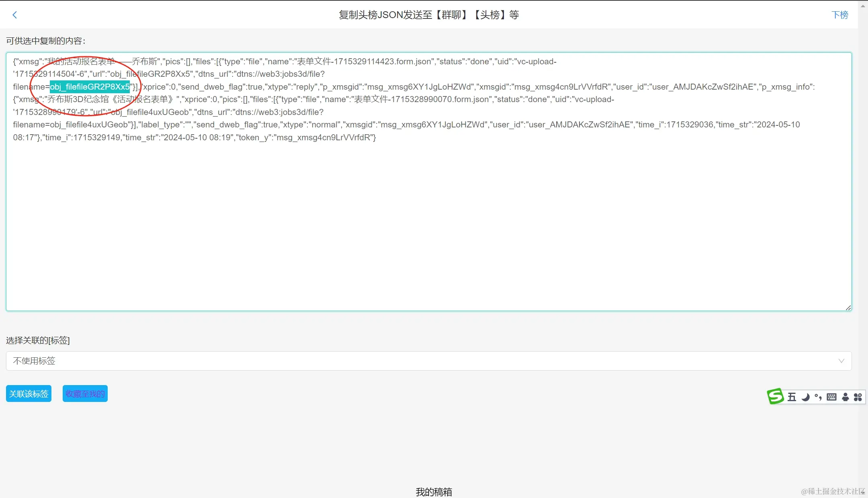Viewport: 868px width, 498px height.
Task: Toggle the punctuation mode icon in IME
Action: (818, 397)
